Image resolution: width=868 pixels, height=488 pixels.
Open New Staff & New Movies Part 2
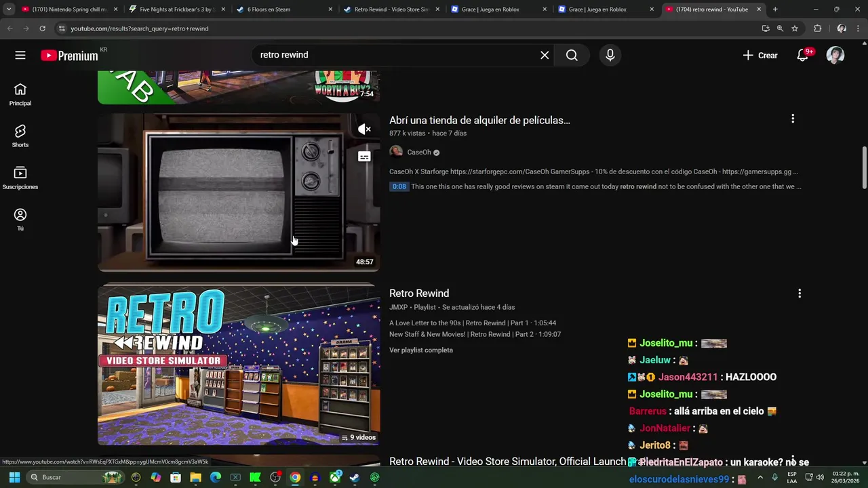pos(475,334)
